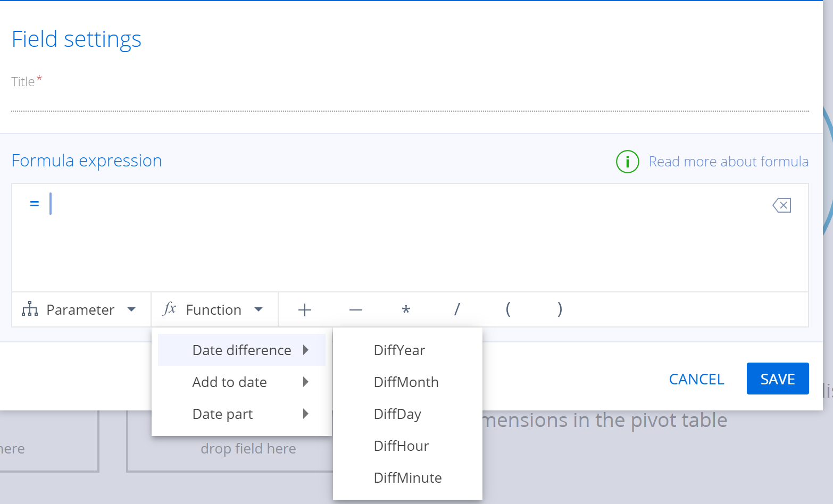Screen dimensions: 833x504
Task: Select the DiffDay function
Action: point(397,414)
